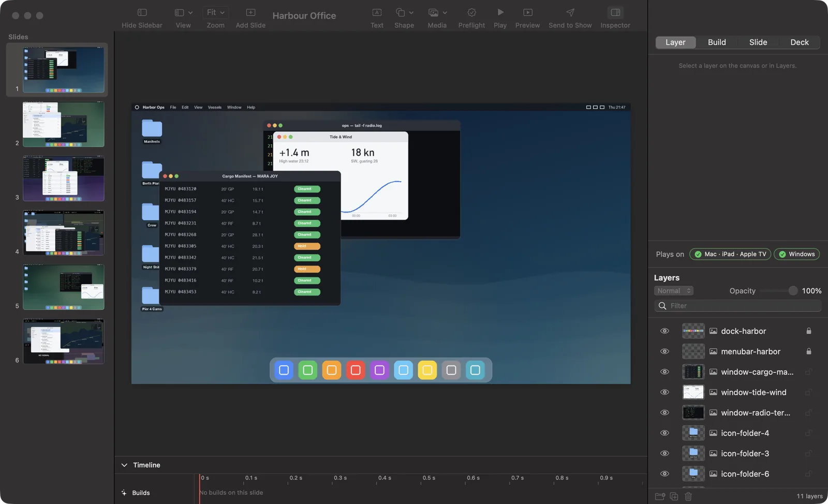The image size is (828, 504).
Task: Unlock the menubar-harbor layer
Action: (808, 351)
